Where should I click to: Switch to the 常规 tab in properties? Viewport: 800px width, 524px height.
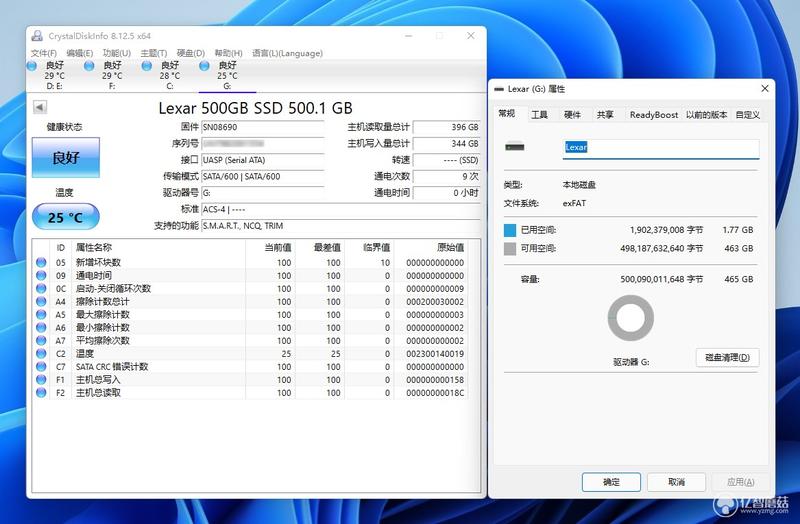[507, 113]
